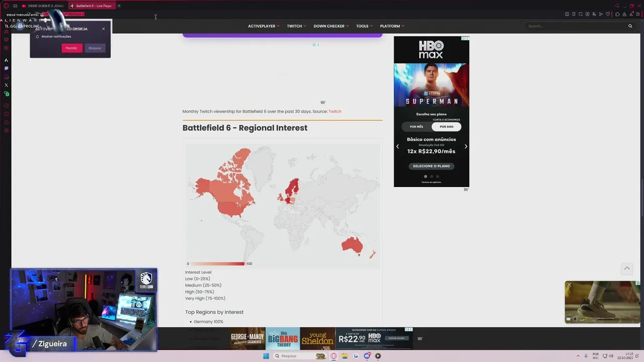Close the floating video ad
This screenshot has height=362, width=644.
pos(569,285)
